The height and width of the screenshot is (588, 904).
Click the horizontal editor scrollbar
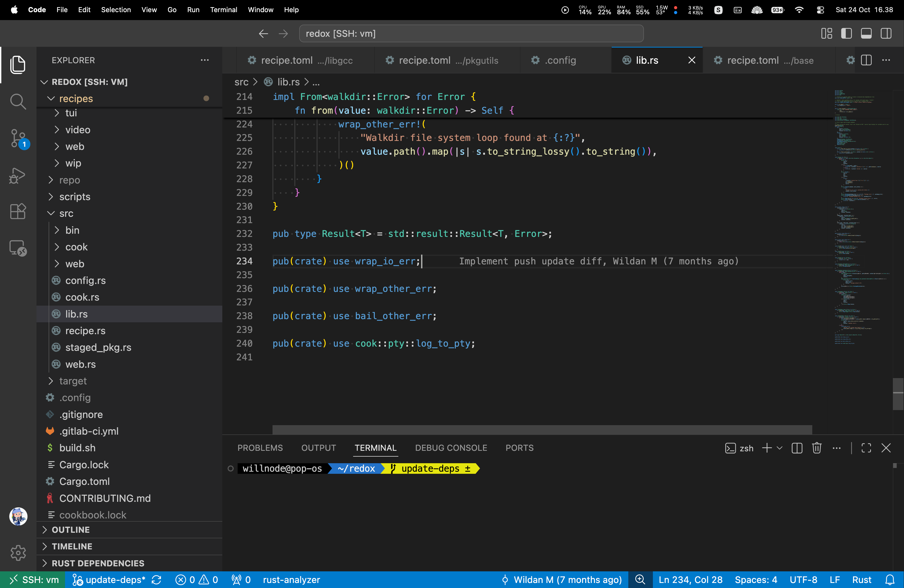coord(542,430)
